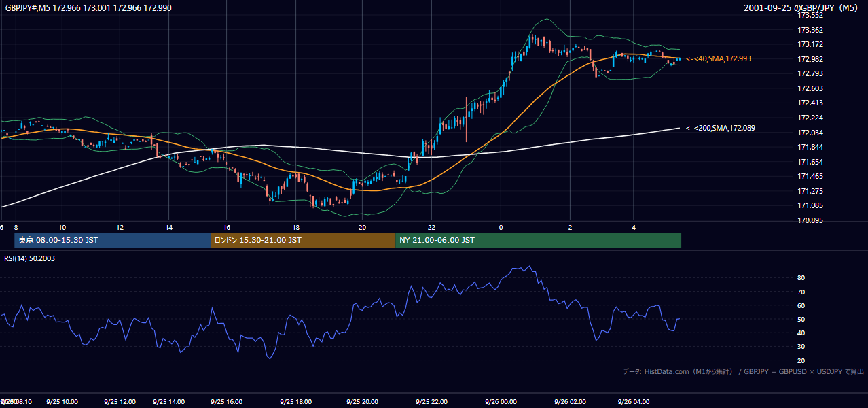Screen dimensions: 868x408
Task: Click the HistData.com data source note
Action: coord(744,371)
